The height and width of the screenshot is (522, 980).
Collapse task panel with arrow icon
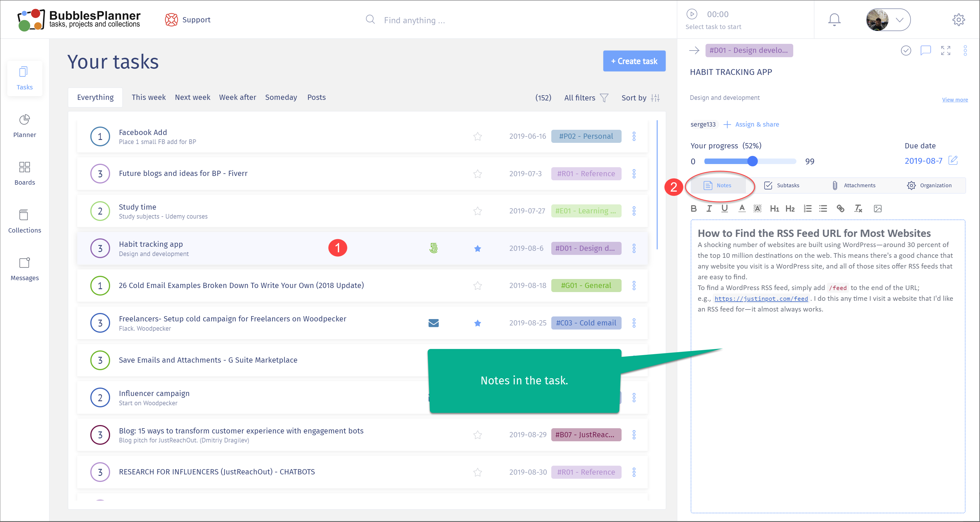(x=694, y=50)
